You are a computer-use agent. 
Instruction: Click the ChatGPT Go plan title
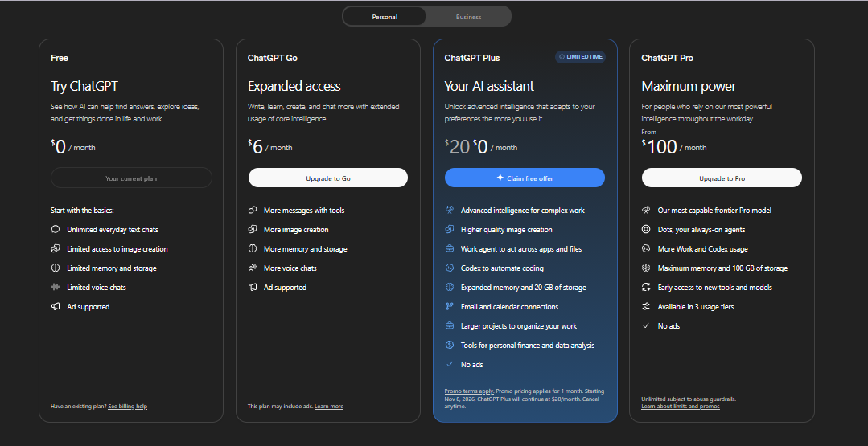coord(273,58)
